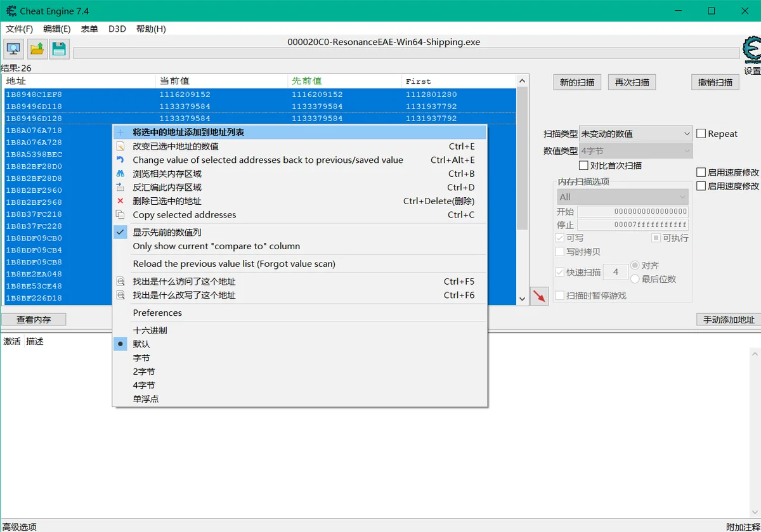Open the 扫描类型 dropdown showing 未变动的数值
This screenshot has width=761, height=532.
[x=635, y=134]
